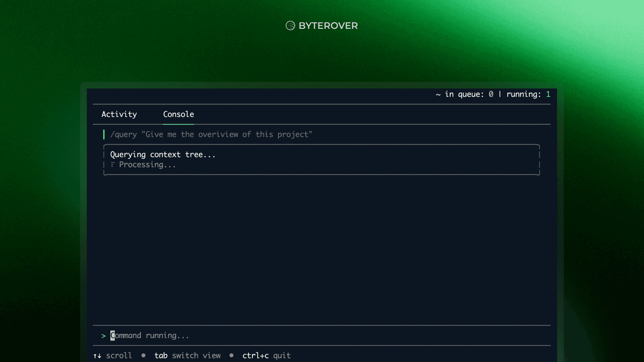Viewport: 644px width, 362px height.
Task: Click the dot separator before ctrl+c
Action: point(231,355)
